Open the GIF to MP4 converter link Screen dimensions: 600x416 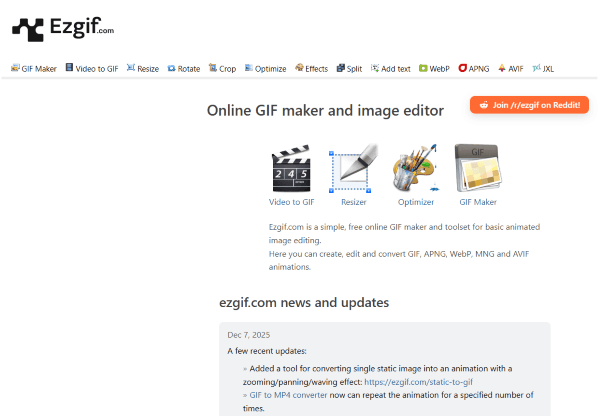[288, 395]
